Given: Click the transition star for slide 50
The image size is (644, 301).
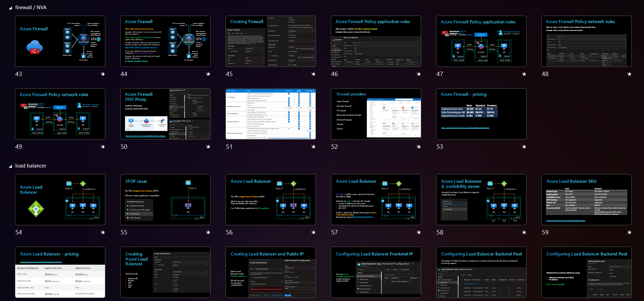Looking at the screenshot, I should pos(208,147).
